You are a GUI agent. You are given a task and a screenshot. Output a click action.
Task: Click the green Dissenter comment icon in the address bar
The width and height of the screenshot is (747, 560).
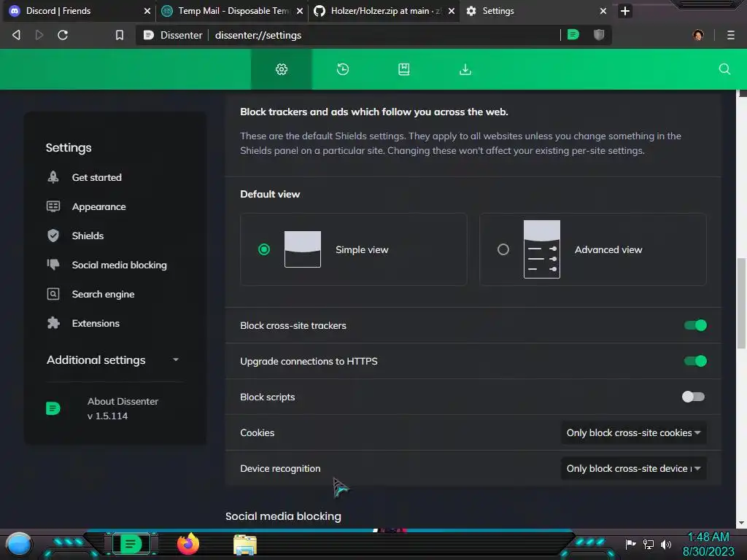[573, 35]
